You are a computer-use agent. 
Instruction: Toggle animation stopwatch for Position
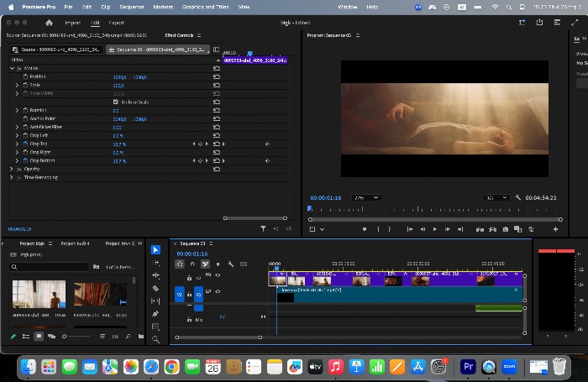[x=25, y=76]
